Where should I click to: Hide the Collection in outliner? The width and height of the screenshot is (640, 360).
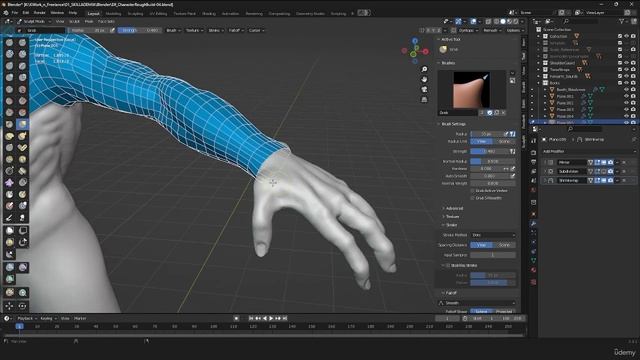click(x=627, y=36)
